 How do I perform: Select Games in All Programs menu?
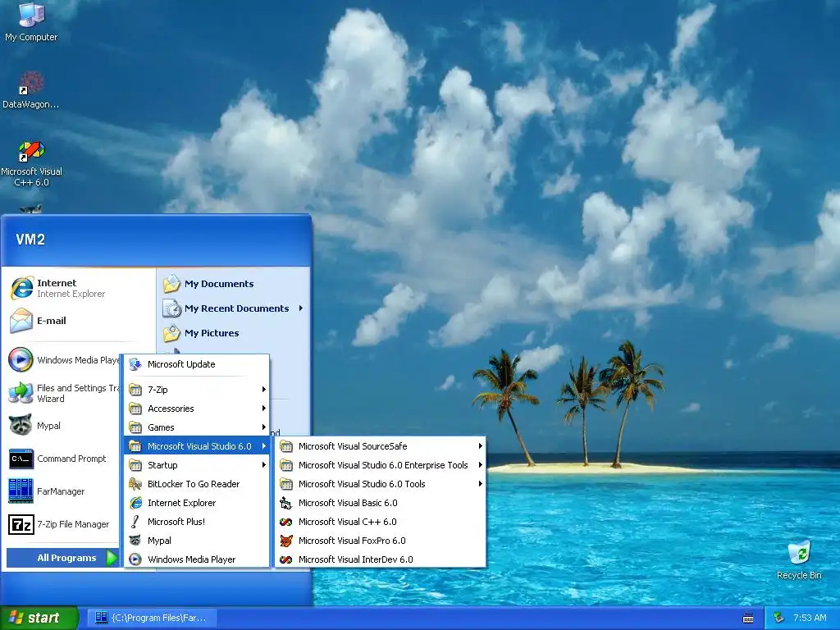(197, 427)
